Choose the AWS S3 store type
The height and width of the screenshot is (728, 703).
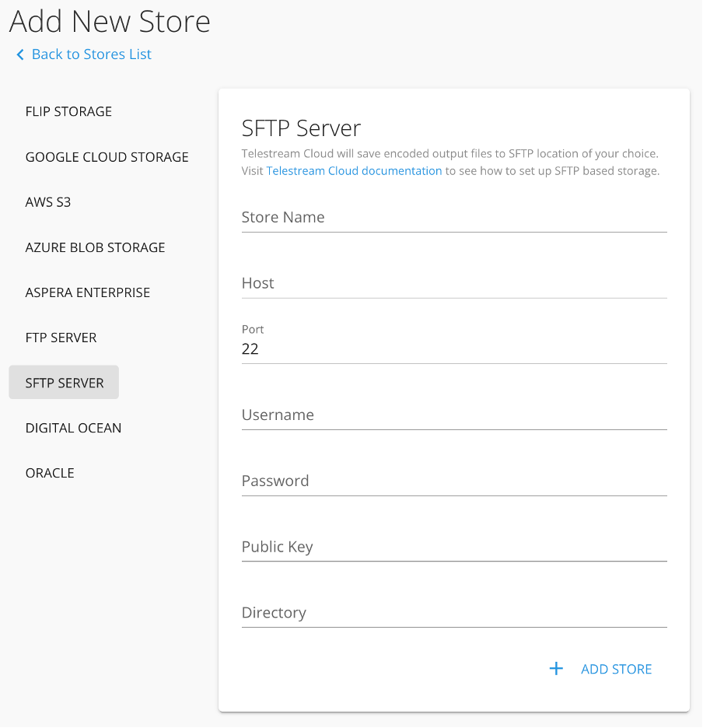tap(48, 202)
